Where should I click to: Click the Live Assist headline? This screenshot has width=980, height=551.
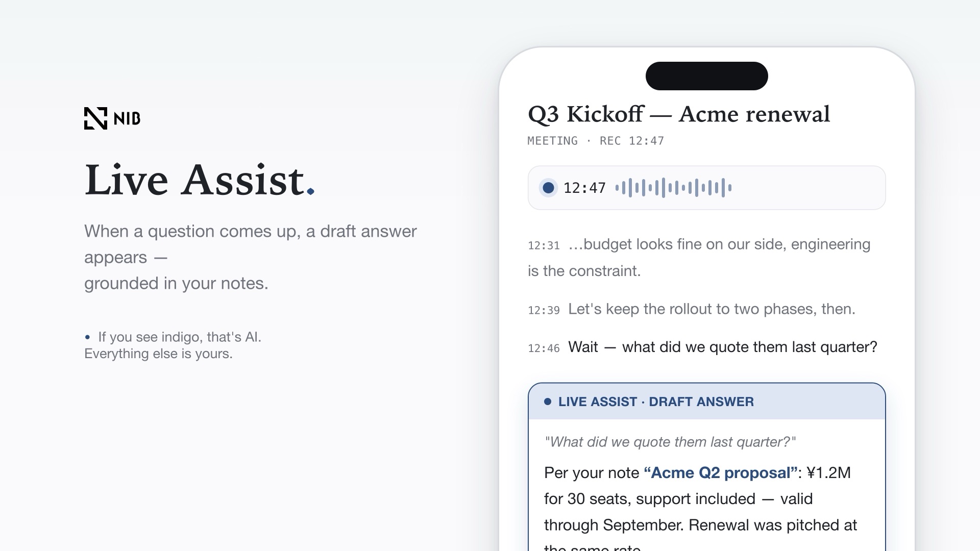[x=200, y=180]
